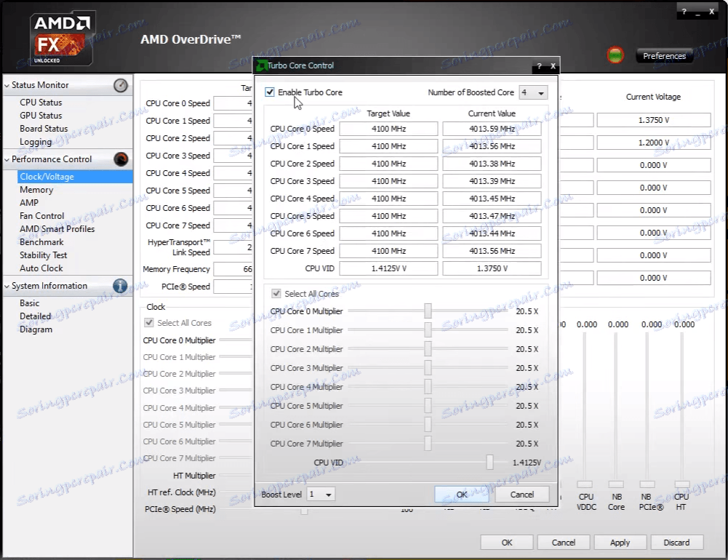Click Cancel in Turbo Core Control dialog
Screen dimensions: 728x560
coord(522,495)
